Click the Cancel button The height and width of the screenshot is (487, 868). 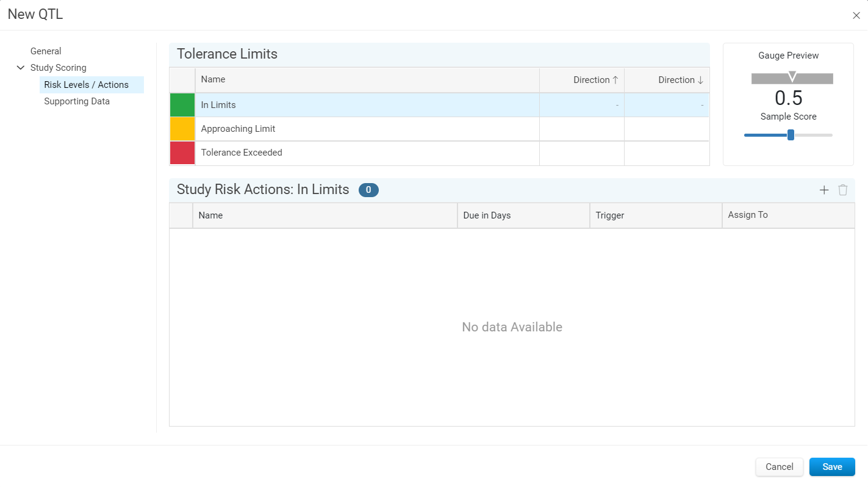[x=780, y=467]
